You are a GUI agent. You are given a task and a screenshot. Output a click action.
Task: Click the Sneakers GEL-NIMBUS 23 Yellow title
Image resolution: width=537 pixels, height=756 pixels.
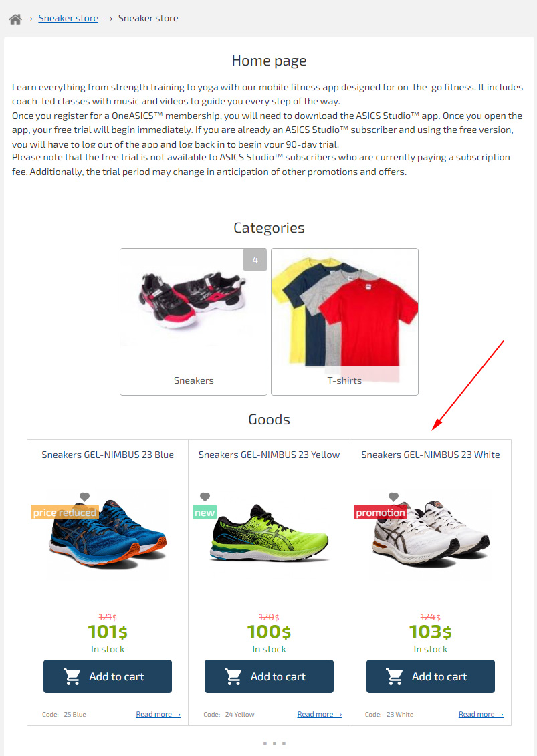click(269, 454)
